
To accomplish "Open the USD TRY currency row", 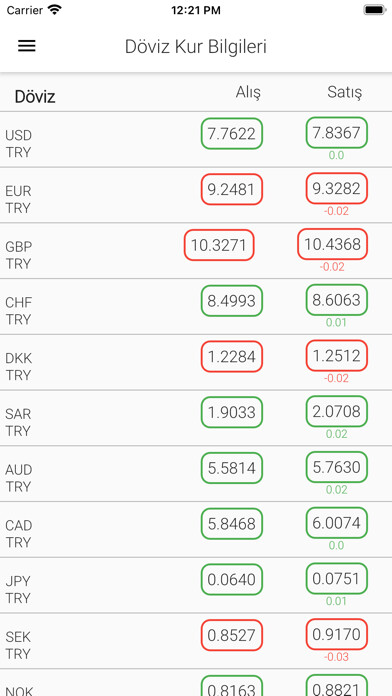I will [x=196, y=139].
